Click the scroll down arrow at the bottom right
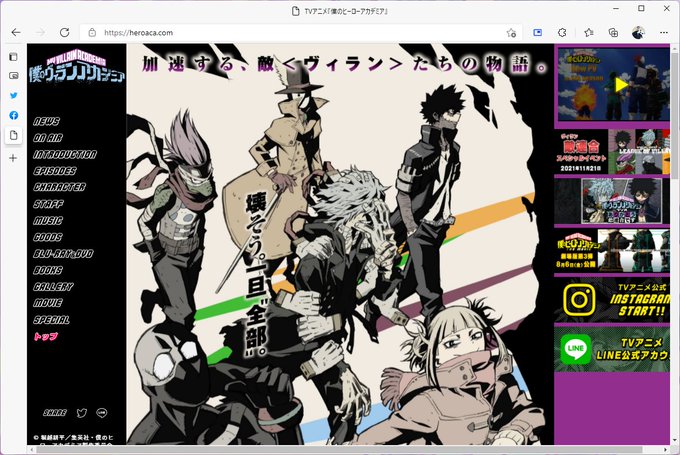Viewport: 680px width, 455px height. (674, 442)
